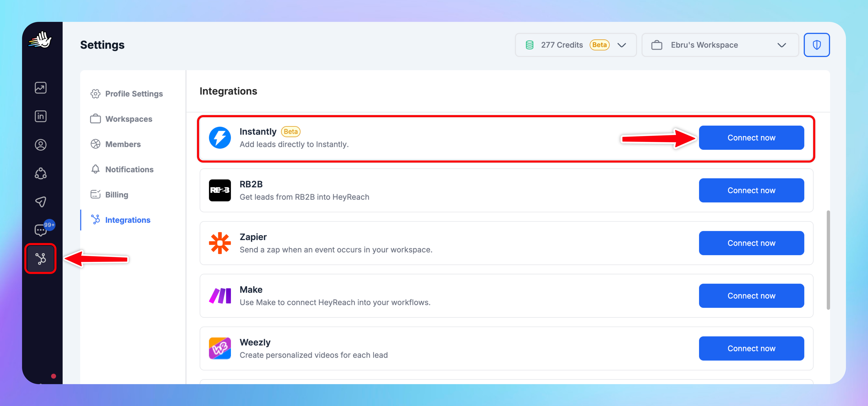Click the integrations branch icon in sidebar
868x406 pixels.
click(x=40, y=259)
